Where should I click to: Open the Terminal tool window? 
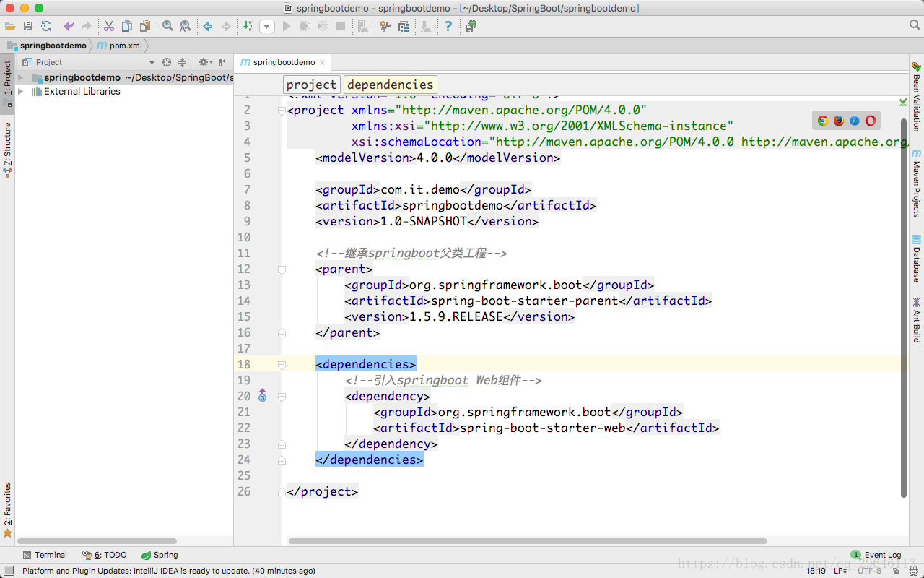(45, 555)
